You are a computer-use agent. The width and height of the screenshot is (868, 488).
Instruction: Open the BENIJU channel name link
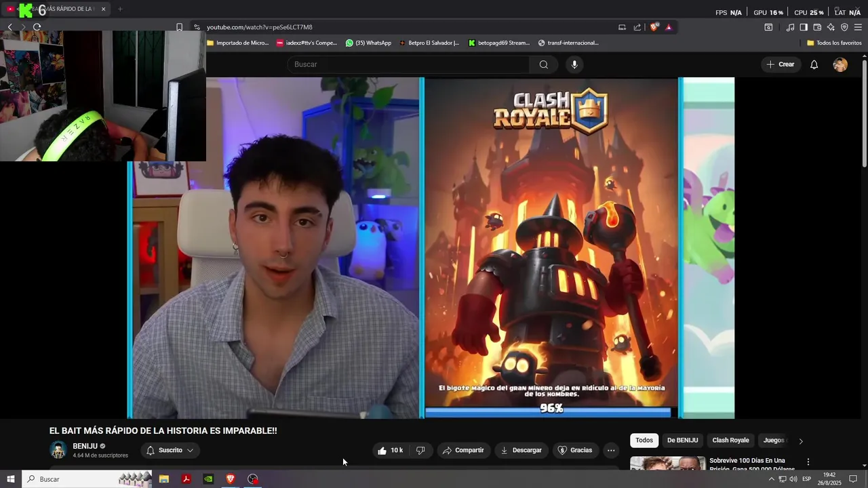pos(85,446)
